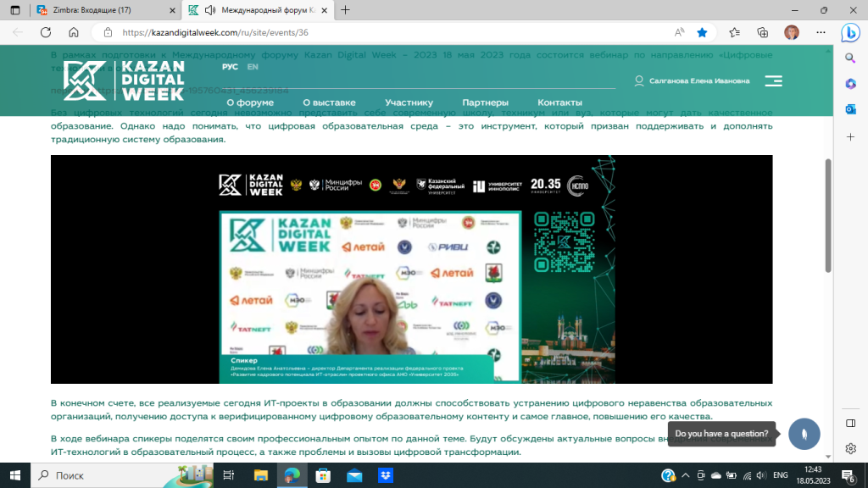The image size is (868, 488).
Task: Switch site language to РУС
Action: point(230,67)
